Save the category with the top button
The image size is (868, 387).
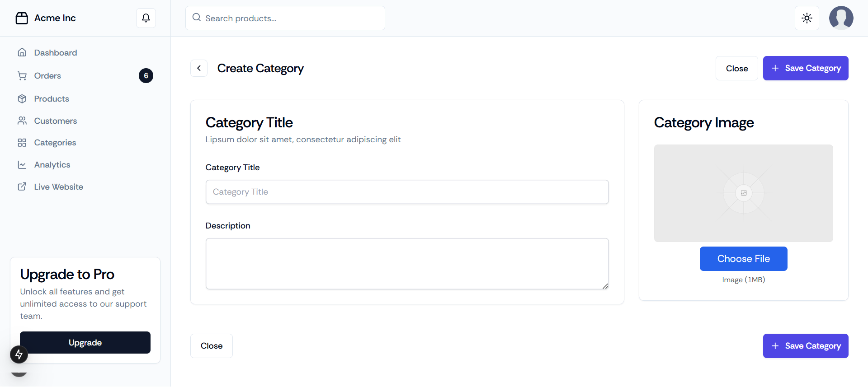coord(806,68)
